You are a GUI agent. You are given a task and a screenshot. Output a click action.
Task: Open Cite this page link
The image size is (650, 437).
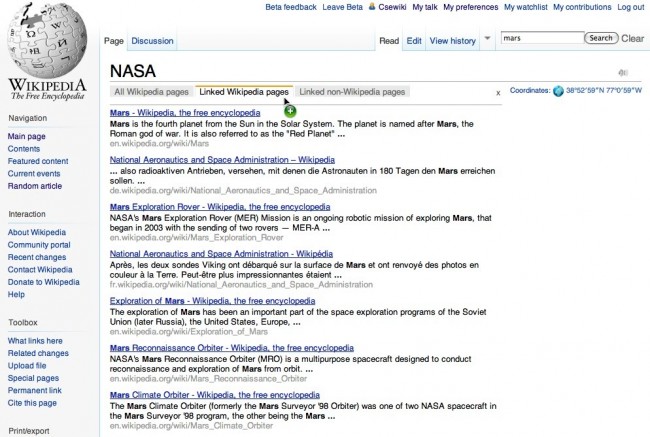coord(32,403)
